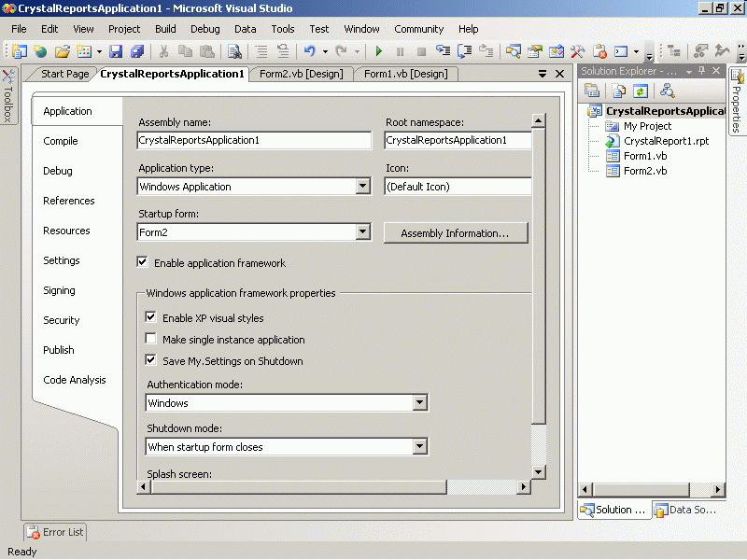Open the File menu
The width and height of the screenshot is (747, 560).
(x=19, y=29)
